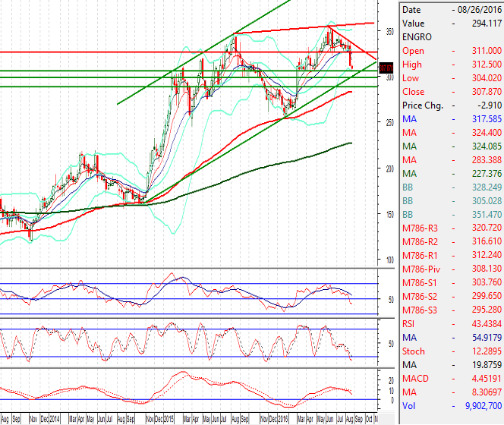Click the date value 08/26/2016
The width and height of the screenshot is (504, 425).
[480, 10]
